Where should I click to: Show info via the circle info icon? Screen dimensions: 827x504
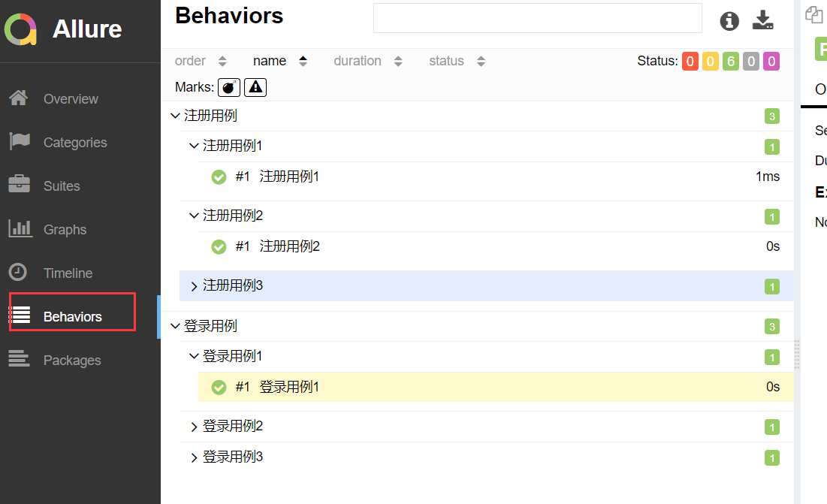coord(729,21)
